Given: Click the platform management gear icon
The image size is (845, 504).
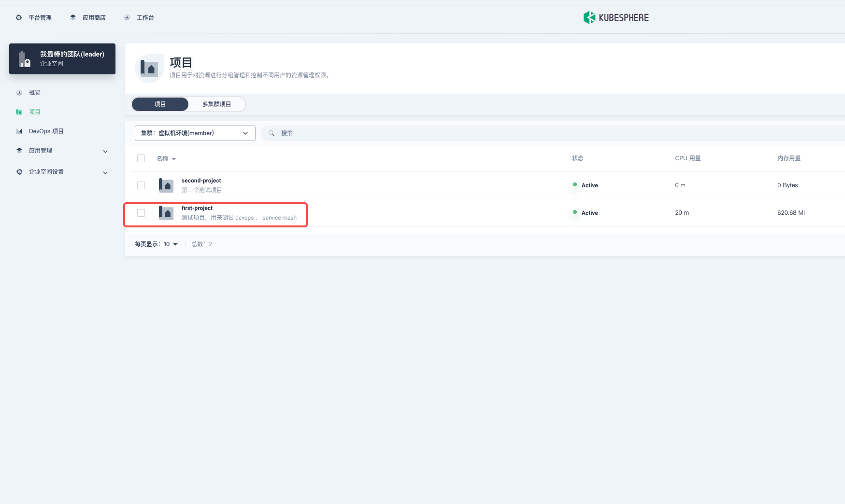Looking at the screenshot, I should pos(19,18).
